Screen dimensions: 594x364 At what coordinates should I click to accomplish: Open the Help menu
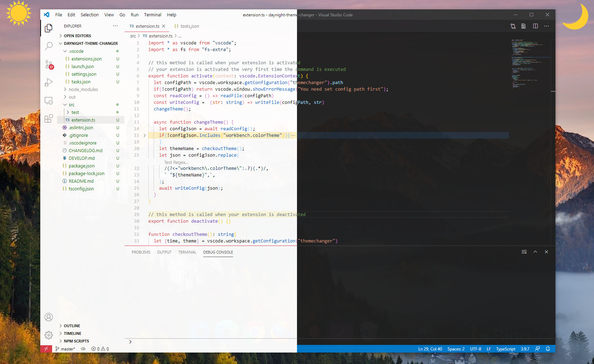[172, 15]
